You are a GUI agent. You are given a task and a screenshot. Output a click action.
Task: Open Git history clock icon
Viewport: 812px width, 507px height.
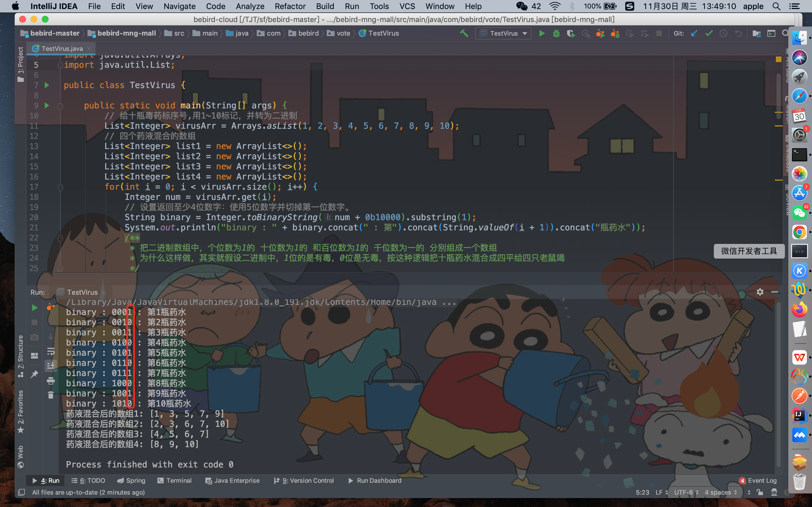coord(723,33)
